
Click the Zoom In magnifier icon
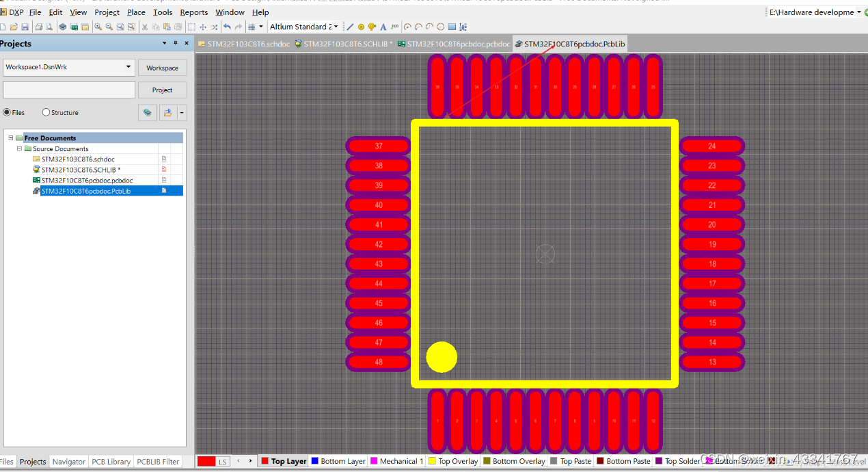pyautogui.click(x=98, y=27)
